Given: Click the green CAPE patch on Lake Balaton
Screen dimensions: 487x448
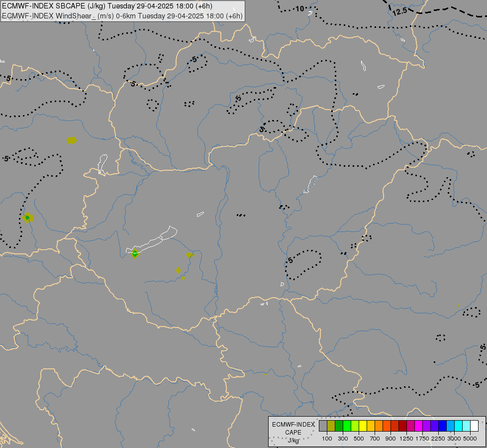Looking at the screenshot, I should pos(135,254).
